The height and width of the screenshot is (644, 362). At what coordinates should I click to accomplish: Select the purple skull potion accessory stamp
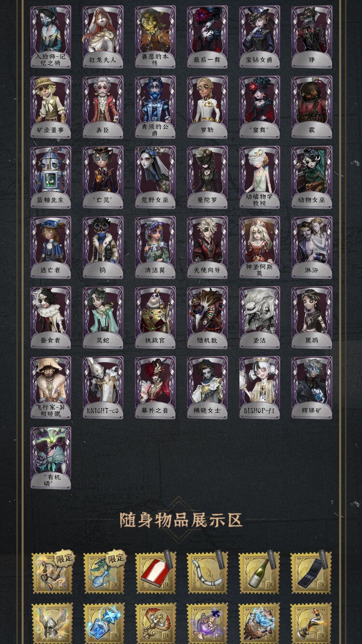tap(207, 623)
